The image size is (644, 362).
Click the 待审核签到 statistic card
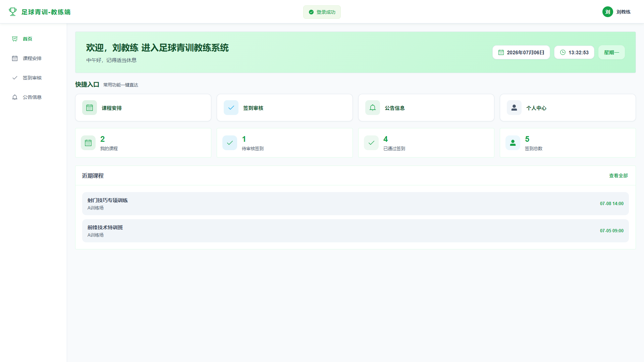pyautogui.click(x=285, y=143)
